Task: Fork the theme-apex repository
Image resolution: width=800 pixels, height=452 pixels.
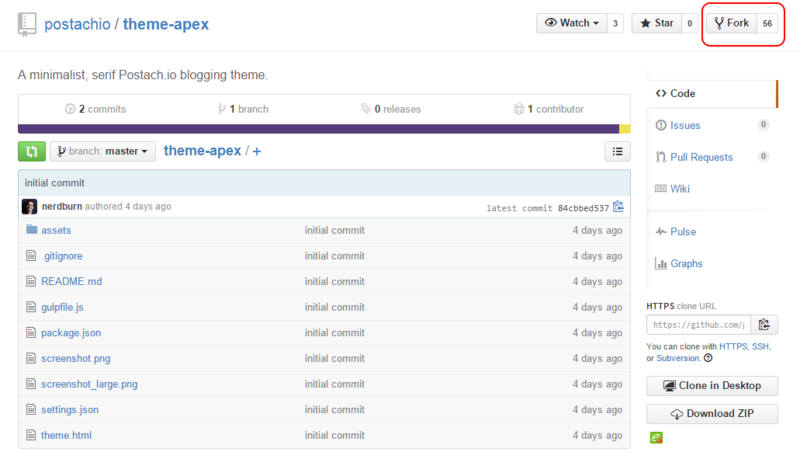Action: [731, 23]
